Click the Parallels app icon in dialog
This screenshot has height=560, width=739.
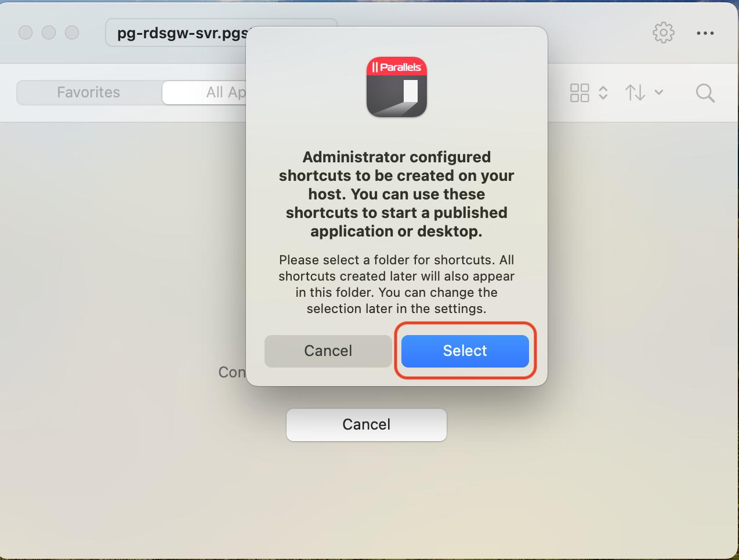(397, 87)
